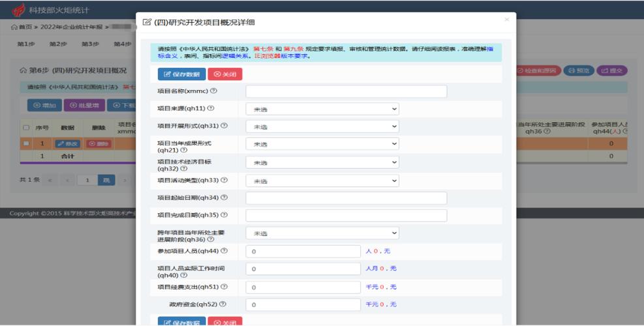Click the 项目起始日期(qh34) date field
The height and width of the screenshot is (326, 644).
click(346, 198)
